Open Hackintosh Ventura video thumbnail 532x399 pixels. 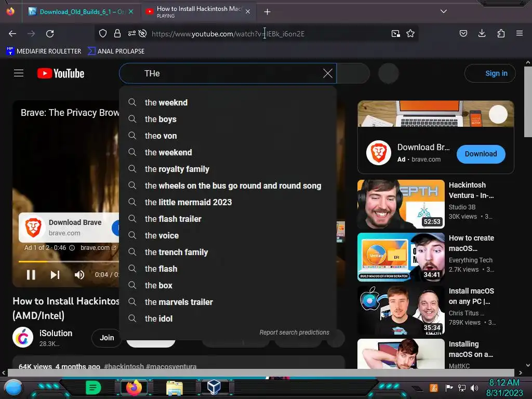pyautogui.click(x=401, y=204)
